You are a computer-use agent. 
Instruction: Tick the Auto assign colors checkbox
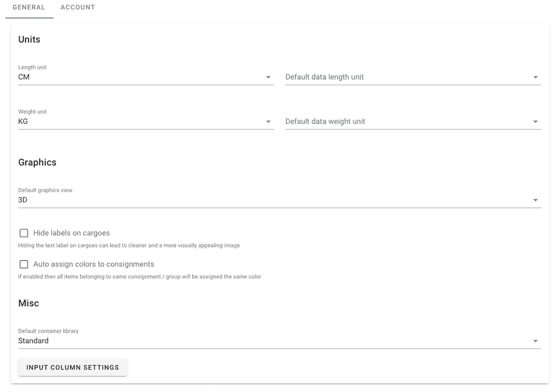pos(24,265)
